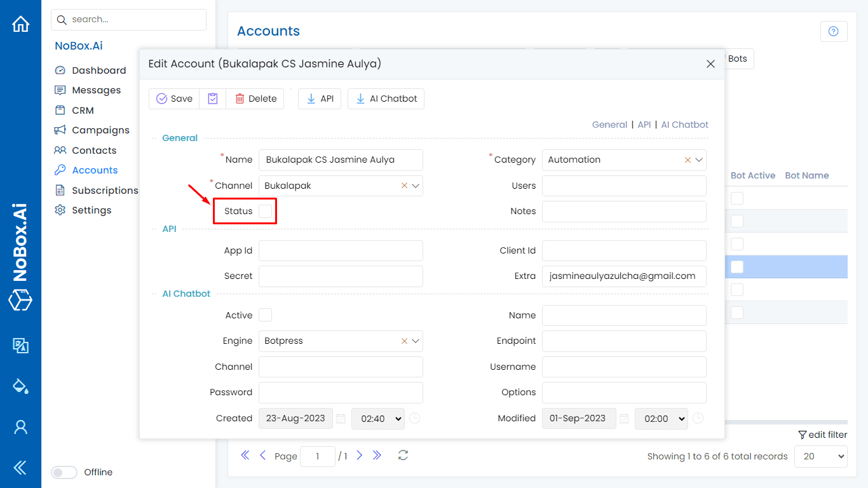Screen dimensions: 868x488
Task: Check the AI Chatbot Active checkbox
Action: (266, 315)
